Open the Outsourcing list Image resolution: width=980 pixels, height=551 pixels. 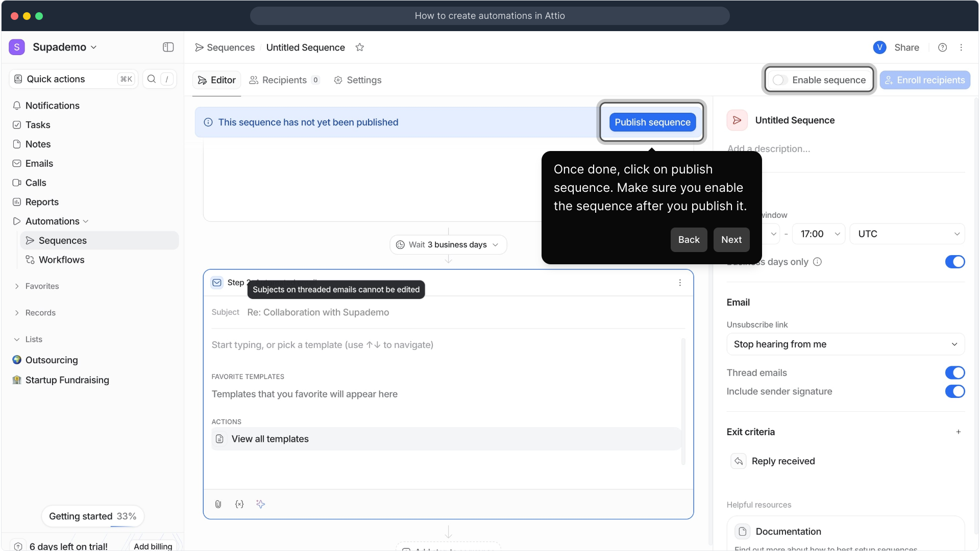click(52, 360)
